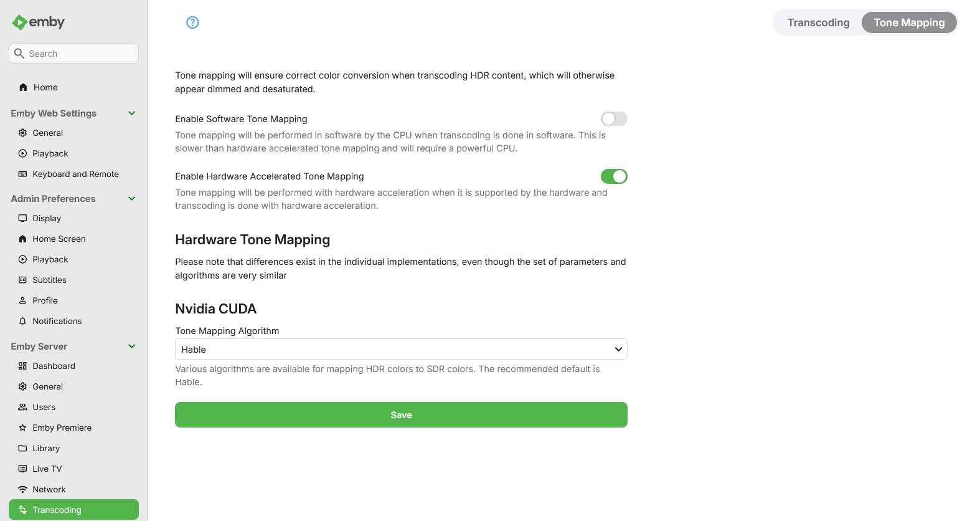Open Keyboard and Remote settings icon
Viewport: 980px width, 521px height.
point(23,174)
